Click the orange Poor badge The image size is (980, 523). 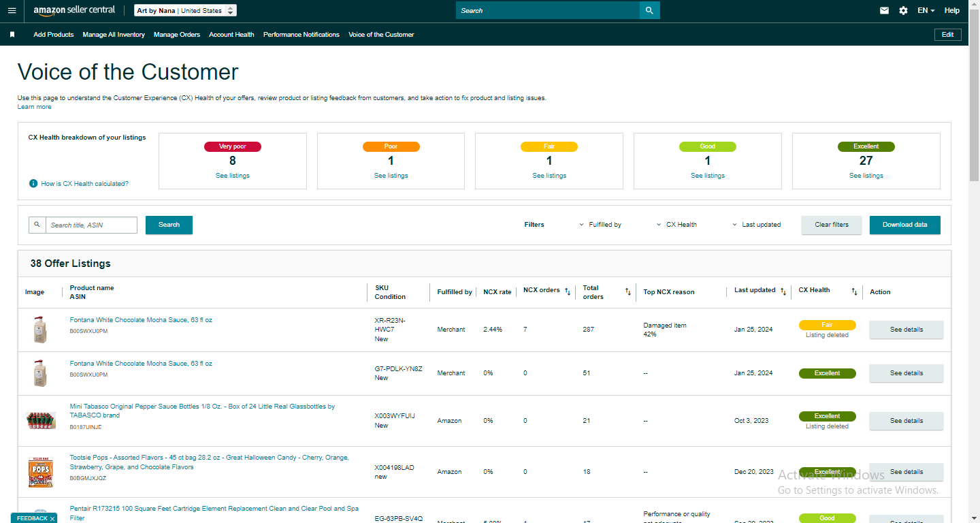click(x=391, y=146)
